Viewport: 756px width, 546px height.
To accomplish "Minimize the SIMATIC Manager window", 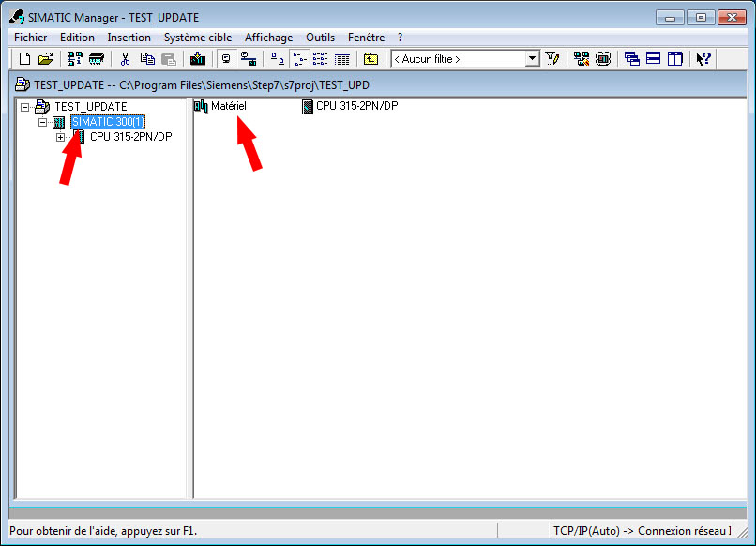I will (670, 18).
